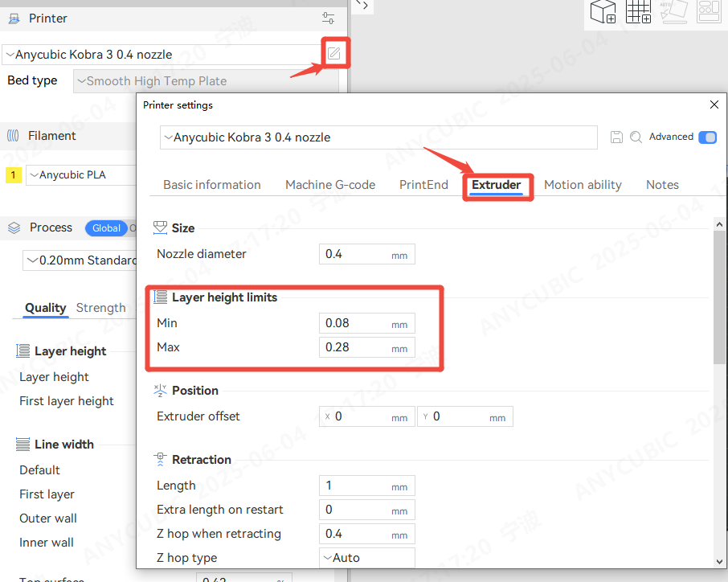This screenshot has height=582, width=728.
Task: Click the printer connection settings sliders icon
Action: (x=328, y=18)
